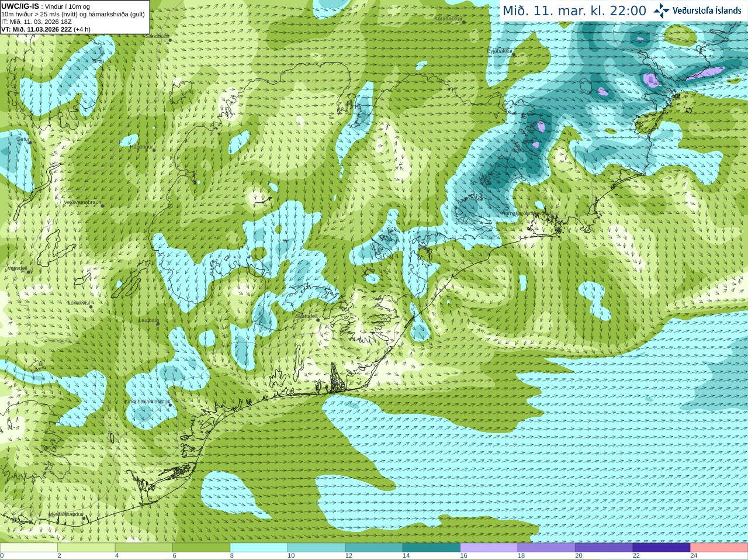Click the 2–4 m/s legend swatch
Screen dimensions: 748x560
pyautogui.click(x=86, y=548)
